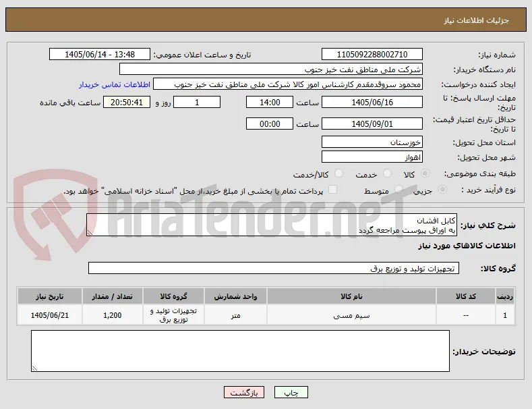Click the resize handle of description textarea
This screenshot has width=532, height=409.
(x=90, y=233)
